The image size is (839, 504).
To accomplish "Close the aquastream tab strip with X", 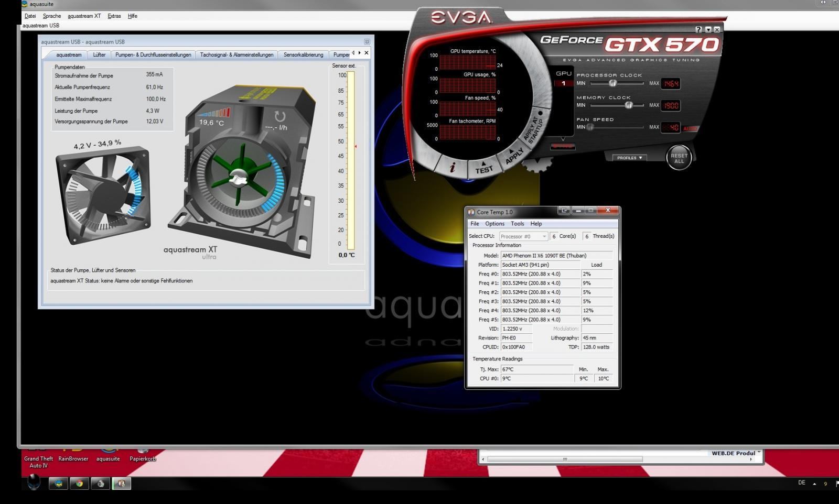I will click(366, 53).
